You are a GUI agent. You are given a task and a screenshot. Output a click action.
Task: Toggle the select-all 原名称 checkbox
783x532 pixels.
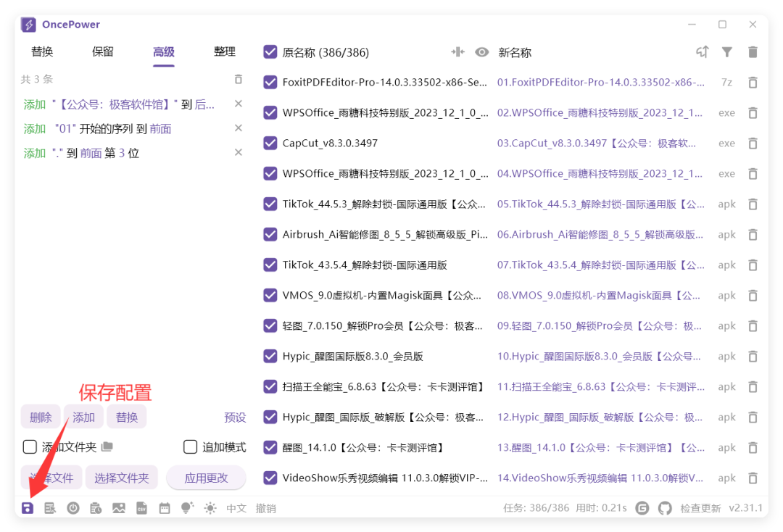coord(270,52)
